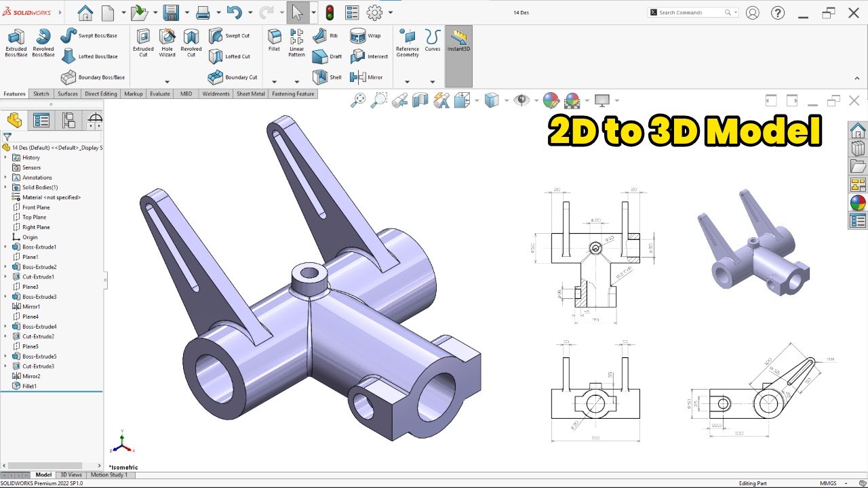The width and height of the screenshot is (868, 488).
Task: Select the Revolved Cut tool
Action: 191,43
